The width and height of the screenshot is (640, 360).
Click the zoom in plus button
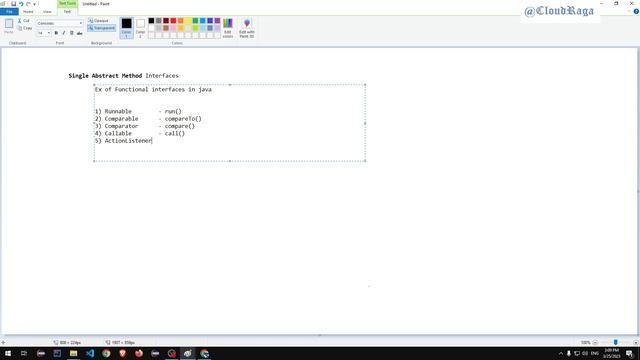pyautogui.click(x=636, y=342)
